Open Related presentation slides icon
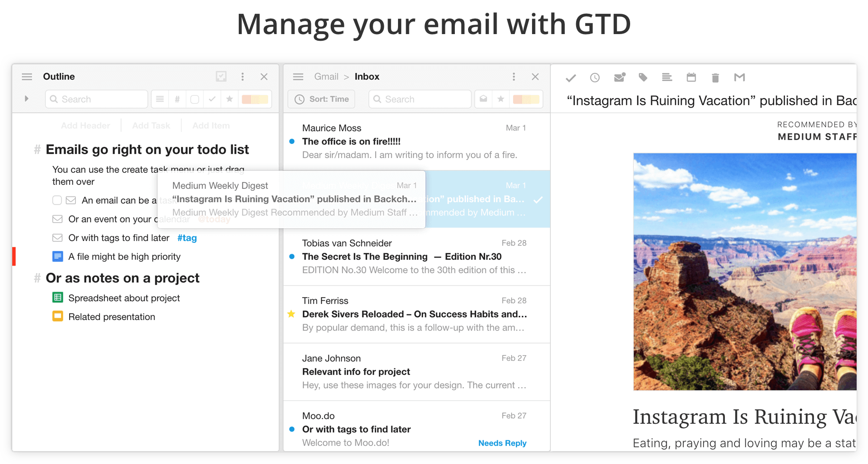 pyautogui.click(x=57, y=316)
